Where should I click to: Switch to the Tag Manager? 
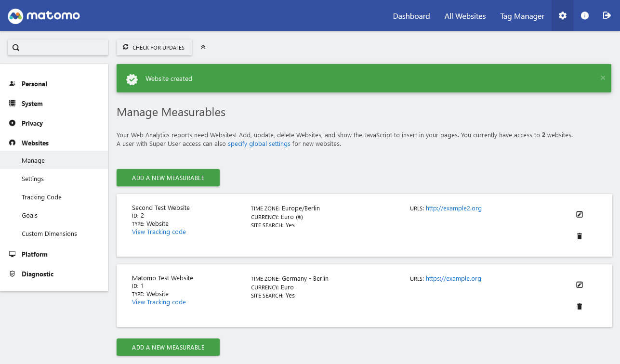pyautogui.click(x=522, y=16)
